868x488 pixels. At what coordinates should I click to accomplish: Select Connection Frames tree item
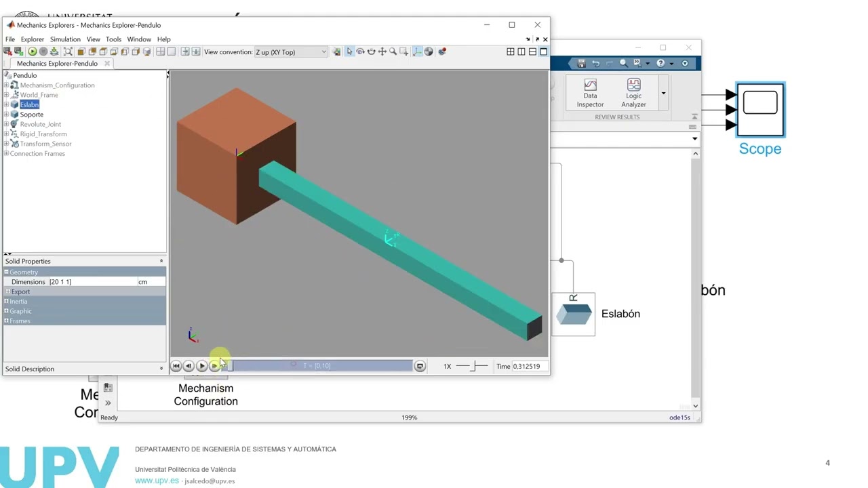[37, 154]
